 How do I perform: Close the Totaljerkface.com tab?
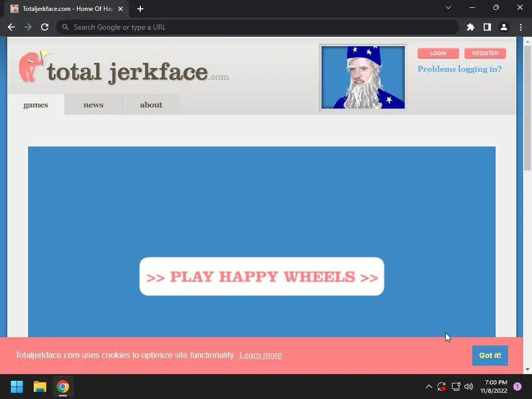[121, 9]
